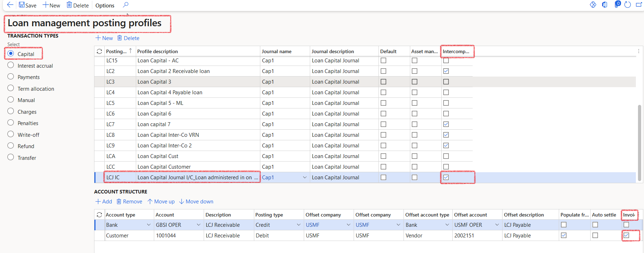Click the Profile description column header

coord(198,51)
